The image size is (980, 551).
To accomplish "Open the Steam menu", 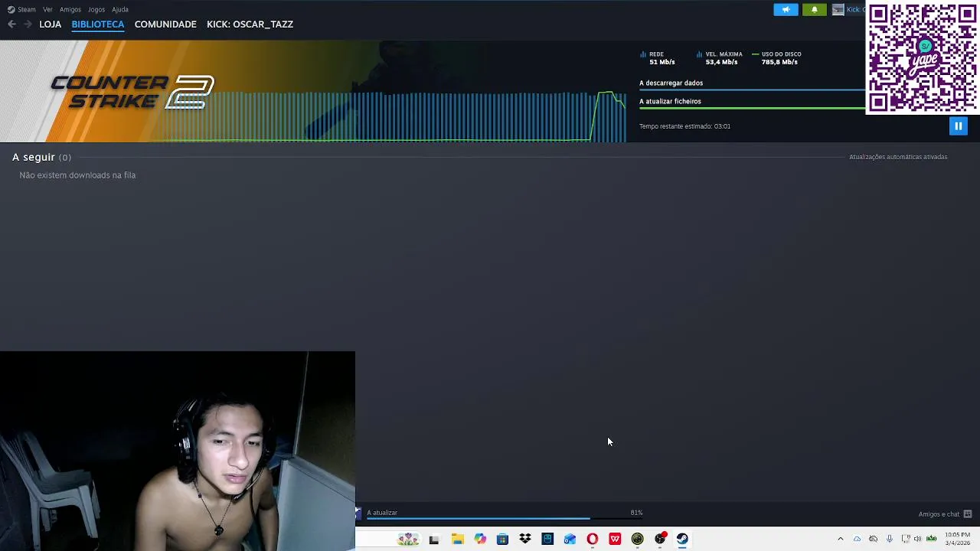I will (x=21, y=9).
